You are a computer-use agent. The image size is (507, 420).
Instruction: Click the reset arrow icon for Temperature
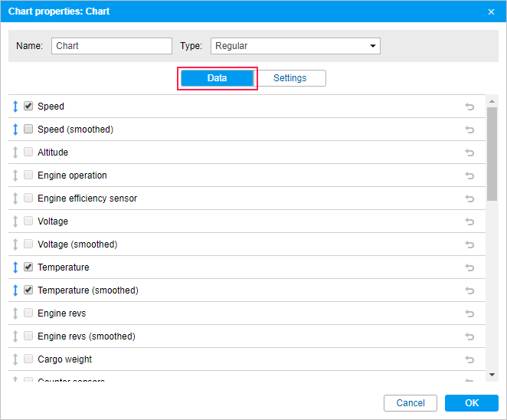[469, 267]
